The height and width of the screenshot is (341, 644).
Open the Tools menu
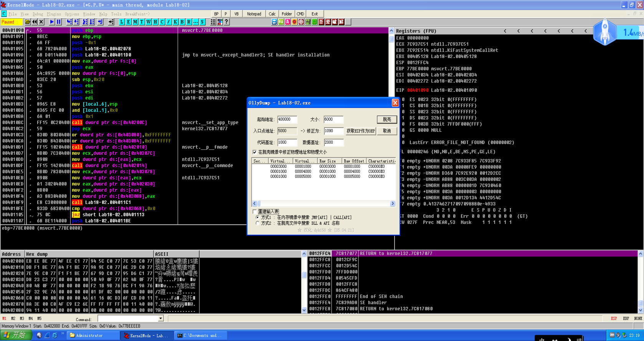(116, 14)
